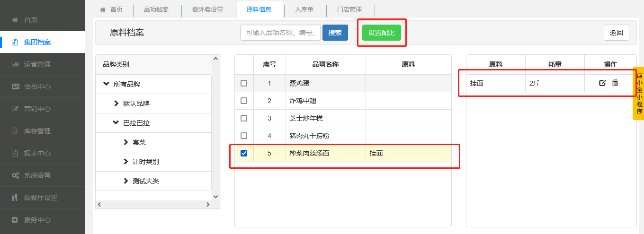Check the box for 蒸鸡蛋
This screenshot has width=644, height=234.
(244, 83)
